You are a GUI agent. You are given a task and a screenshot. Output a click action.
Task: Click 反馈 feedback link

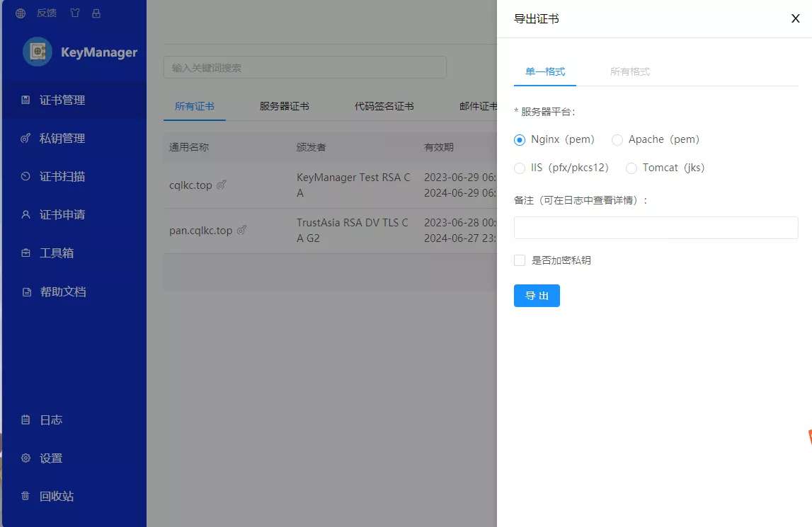47,13
